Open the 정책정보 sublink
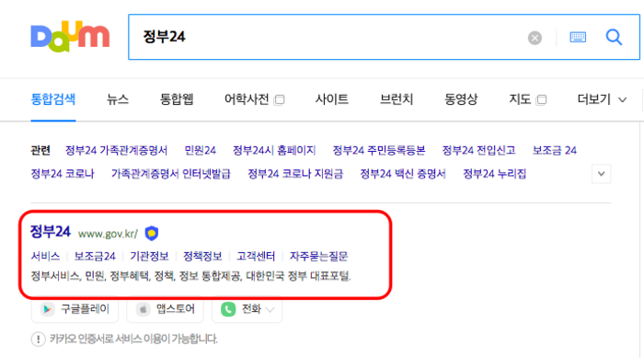 tap(202, 256)
